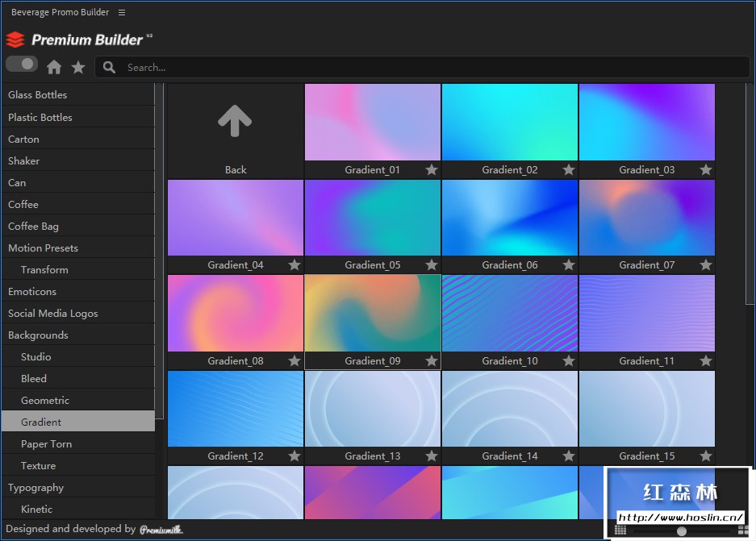Select the Gradient_13 circles thumbnail
The height and width of the screenshot is (541, 756).
(373, 409)
